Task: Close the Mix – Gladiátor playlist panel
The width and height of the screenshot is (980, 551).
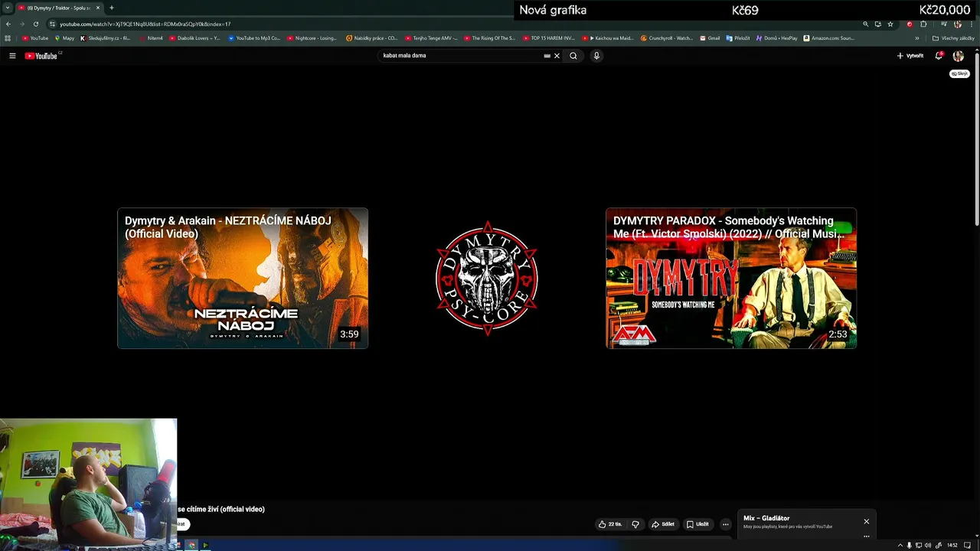Action: coord(867,521)
